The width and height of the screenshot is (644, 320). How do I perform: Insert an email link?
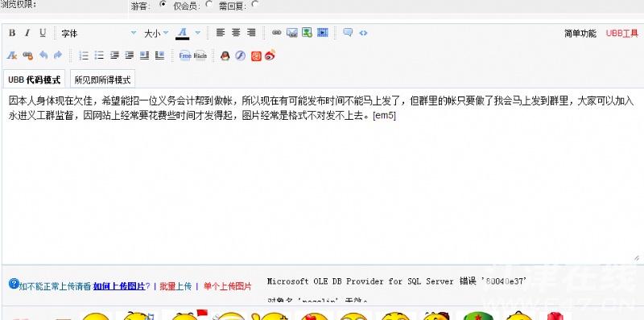292,33
